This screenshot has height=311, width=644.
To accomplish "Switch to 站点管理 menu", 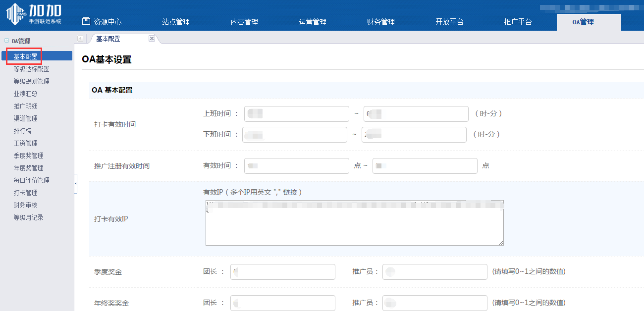I will (176, 22).
